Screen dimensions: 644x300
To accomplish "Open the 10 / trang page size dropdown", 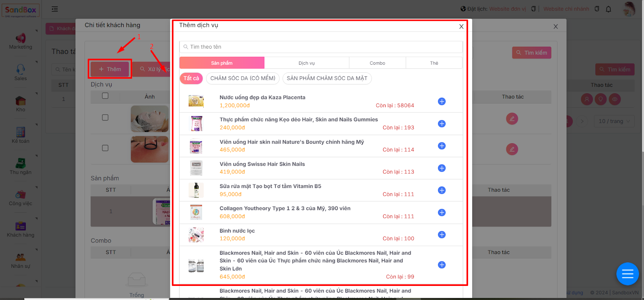I will tap(614, 121).
